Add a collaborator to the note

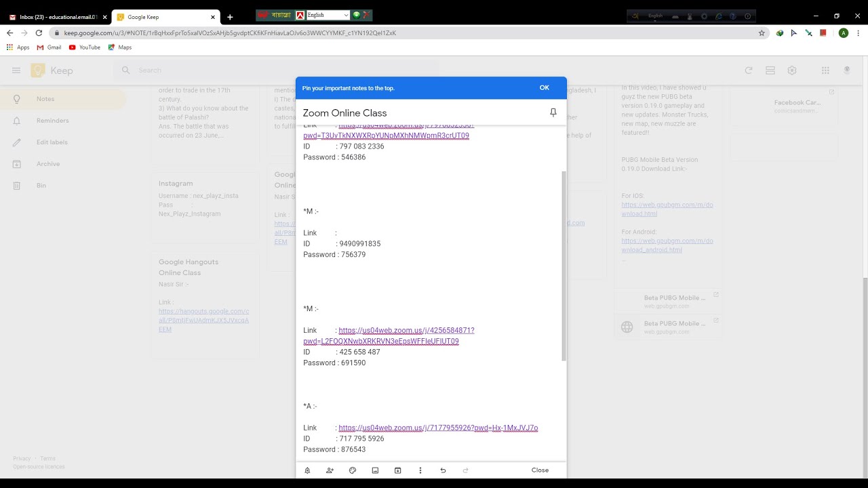click(x=330, y=470)
